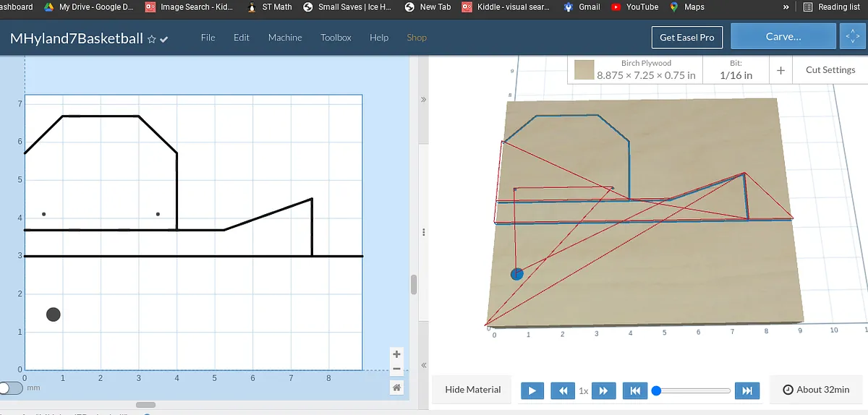Viewport: 868px width, 415px height.
Task: Play the carve simulation preview
Action: coord(532,390)
